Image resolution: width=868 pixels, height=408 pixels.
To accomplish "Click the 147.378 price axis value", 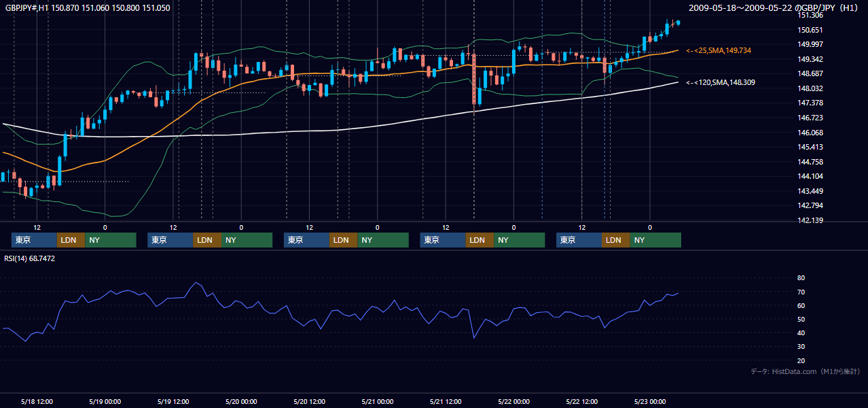I will (x=810, y=103).
